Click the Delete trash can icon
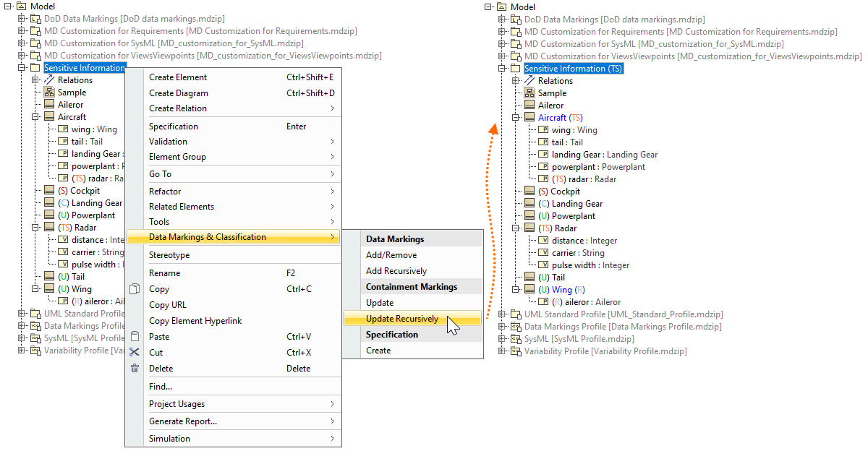Image resolution: width=868 pixels, height=451 pixels. pyautogui.click(x=135, y=369)
